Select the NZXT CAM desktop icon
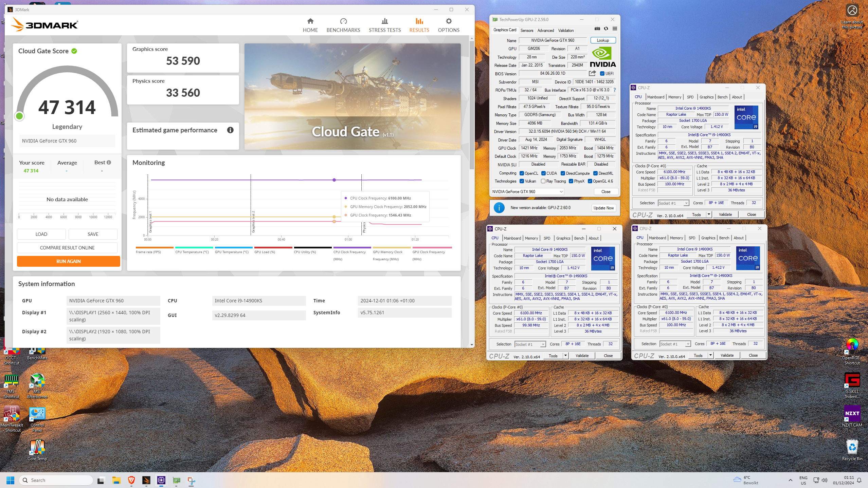868x488 pixels. click(852, 416)
